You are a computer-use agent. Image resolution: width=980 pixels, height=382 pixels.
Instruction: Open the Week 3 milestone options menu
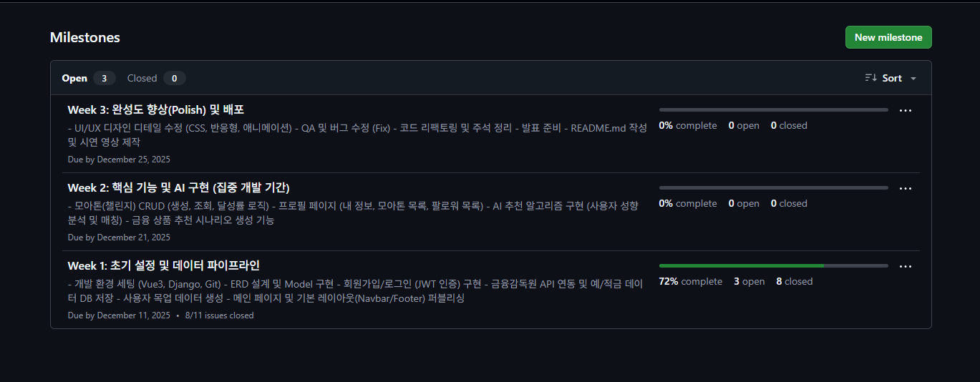click(905, 111)
